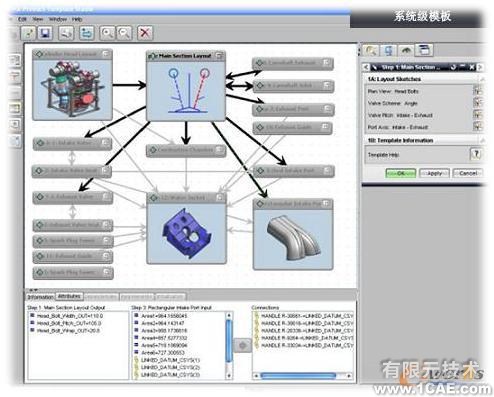Screen dimensions: 494x397
Task: Select the engine assembly thumbnail in the Cylinder Head Layout node
Action: coord(72,89)
